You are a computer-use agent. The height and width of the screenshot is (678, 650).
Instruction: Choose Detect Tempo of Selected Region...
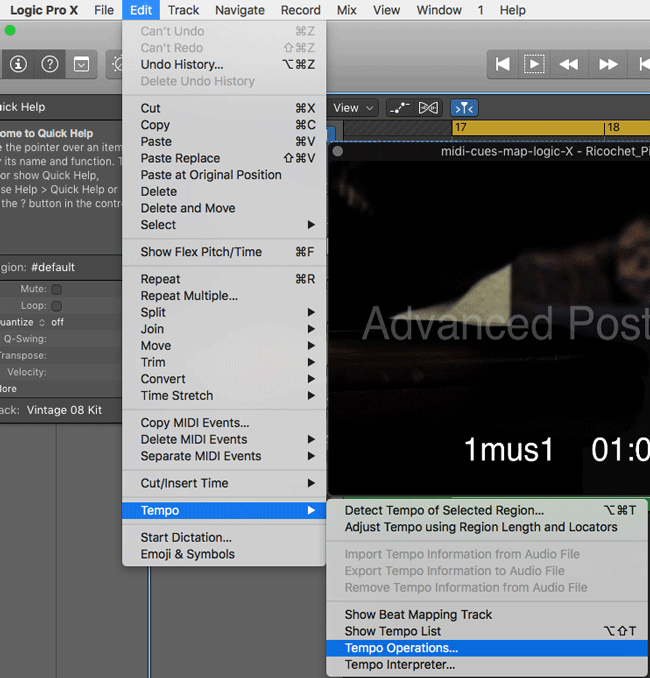[x=487, y=510]
